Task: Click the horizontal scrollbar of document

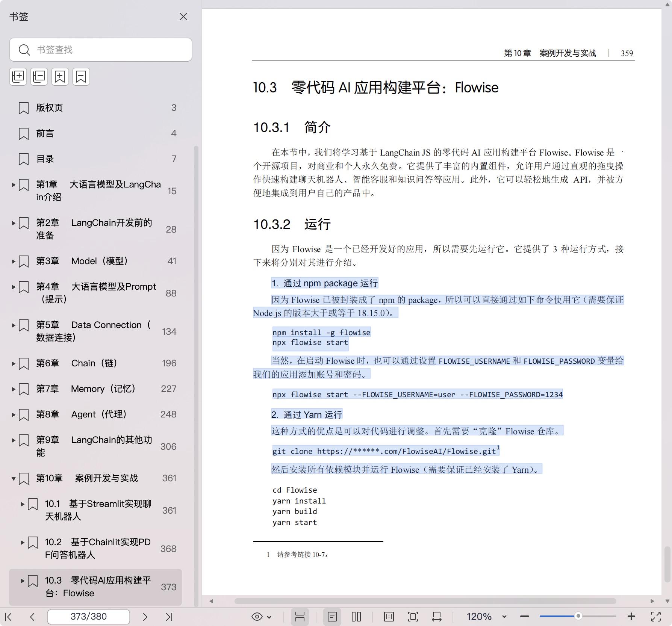Action: [425, 601]
